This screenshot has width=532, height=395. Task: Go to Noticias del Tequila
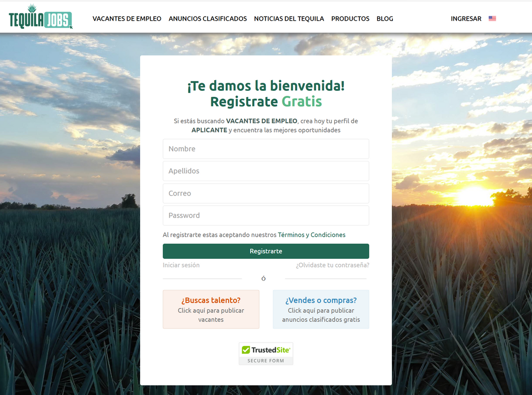tap(289, 19)
